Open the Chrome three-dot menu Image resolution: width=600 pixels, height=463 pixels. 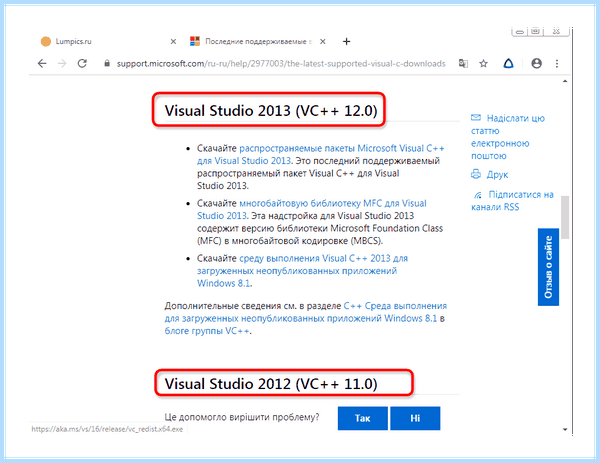click(557, 64)
